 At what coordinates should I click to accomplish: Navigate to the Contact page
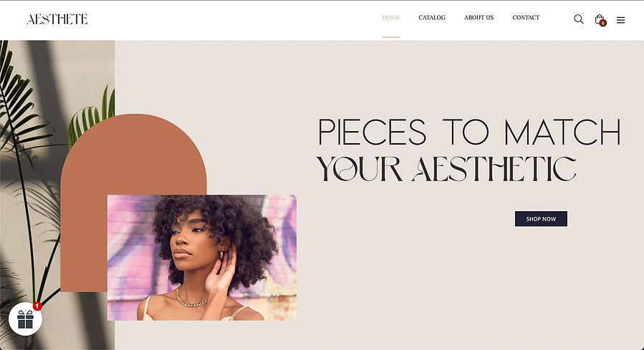(526, 18)
